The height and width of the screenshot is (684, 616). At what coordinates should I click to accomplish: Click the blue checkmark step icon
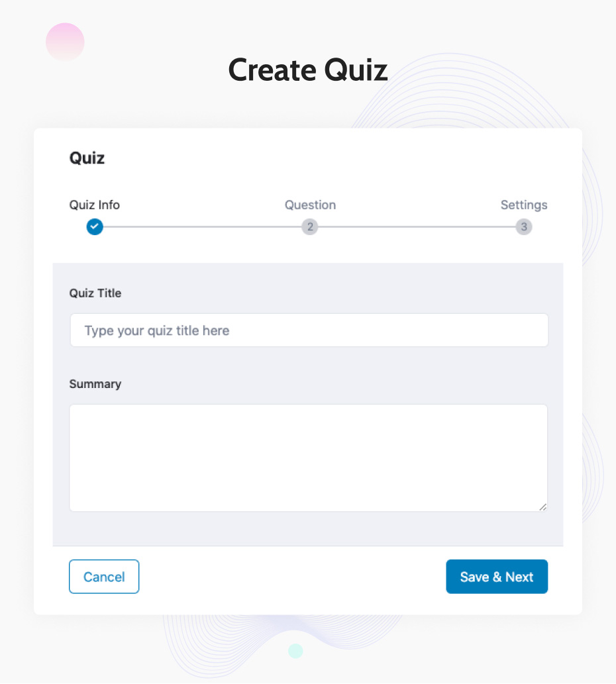pyautogui.click(x=95, y=227)
